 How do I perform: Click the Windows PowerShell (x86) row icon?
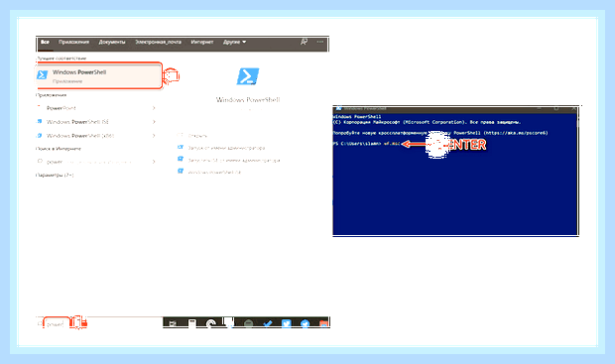click(x=40, y=136)
